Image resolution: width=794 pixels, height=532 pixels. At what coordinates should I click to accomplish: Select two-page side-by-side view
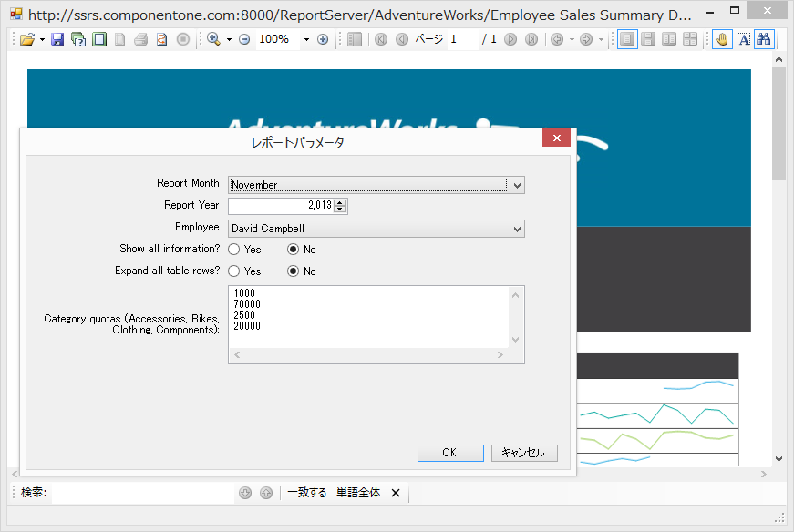669,39
